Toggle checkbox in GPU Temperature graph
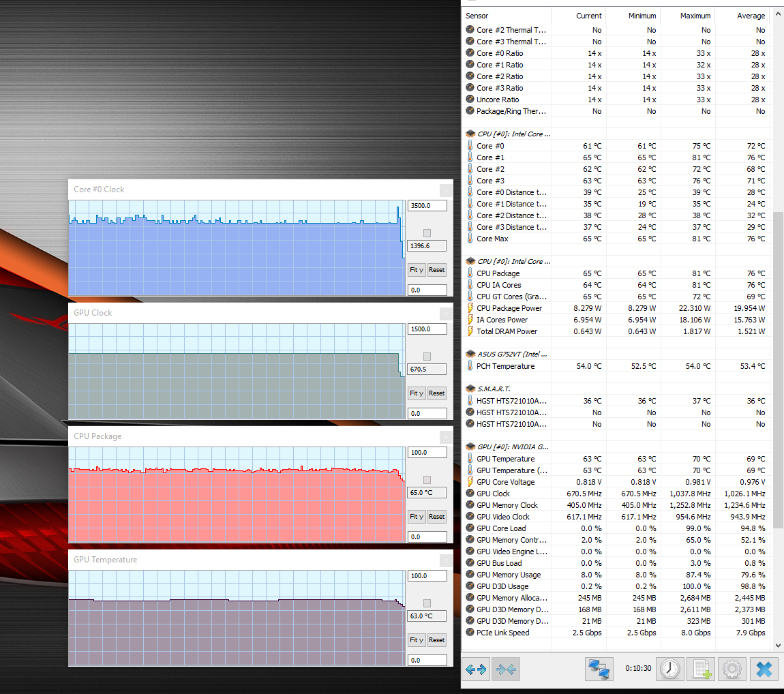The image size is (784, 694). click(x=427, y=603)
